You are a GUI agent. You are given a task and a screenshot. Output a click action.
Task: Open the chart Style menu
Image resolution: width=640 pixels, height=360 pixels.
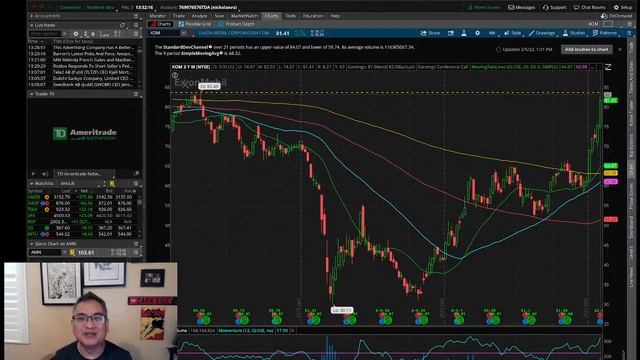[x=513, y=33]
